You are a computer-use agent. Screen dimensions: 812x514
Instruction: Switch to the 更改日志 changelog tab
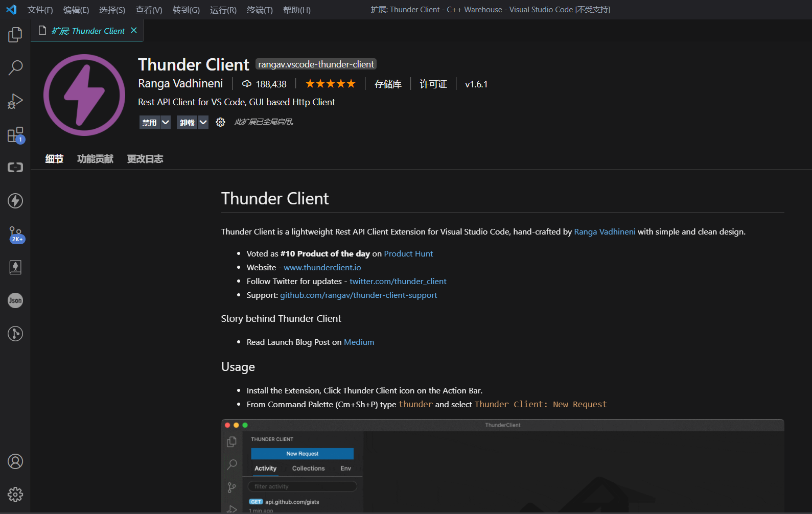click(x=145, y=159)
